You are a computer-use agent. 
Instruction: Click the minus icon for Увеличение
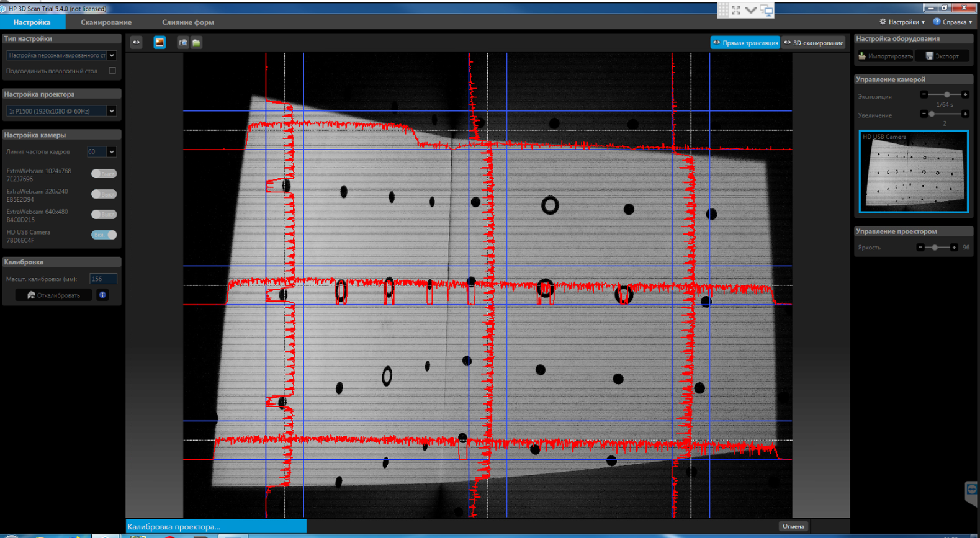point(924,114)
